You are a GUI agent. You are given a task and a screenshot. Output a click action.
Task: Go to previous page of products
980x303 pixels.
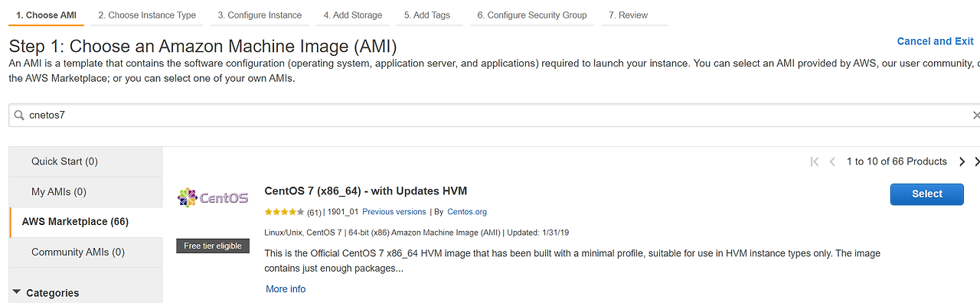(x=832, y=161)
